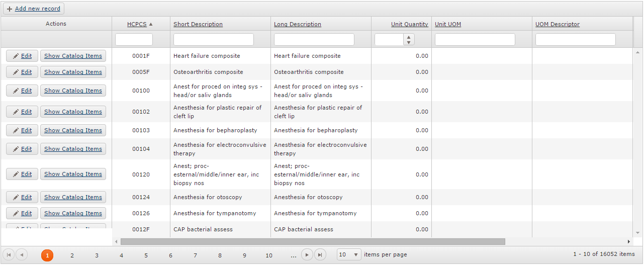Screen dimensions: 644x265
Task: Switch to page 5
Action: [146, 255]
